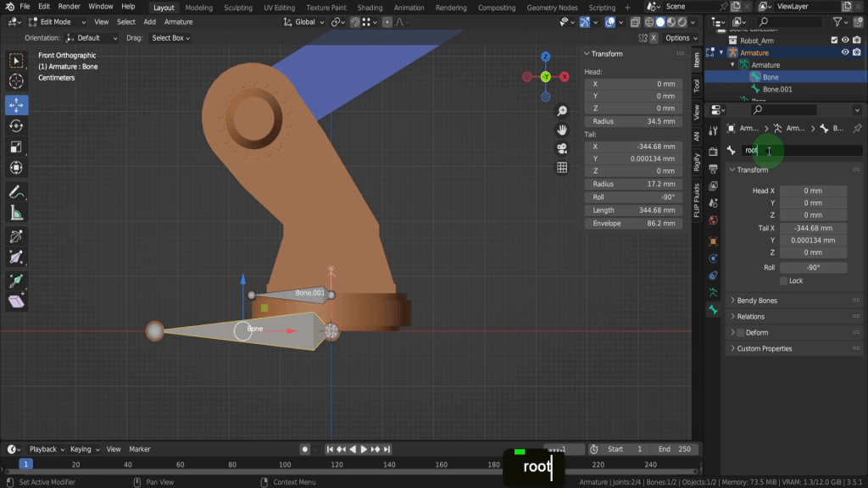The height and width of the screenshot is (488, 868).
Task: Select the Cursor tool in the toolbar
Action: [16, 81]
